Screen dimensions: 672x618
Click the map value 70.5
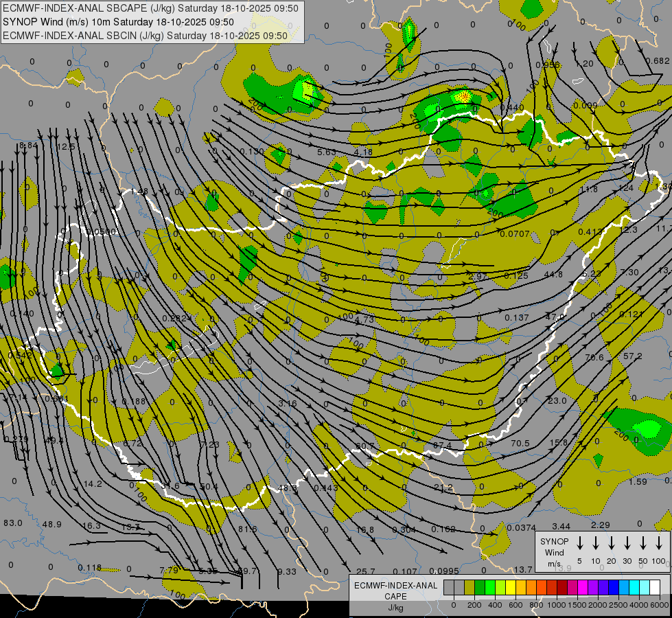pyautogui.click(x=520, y=443)
